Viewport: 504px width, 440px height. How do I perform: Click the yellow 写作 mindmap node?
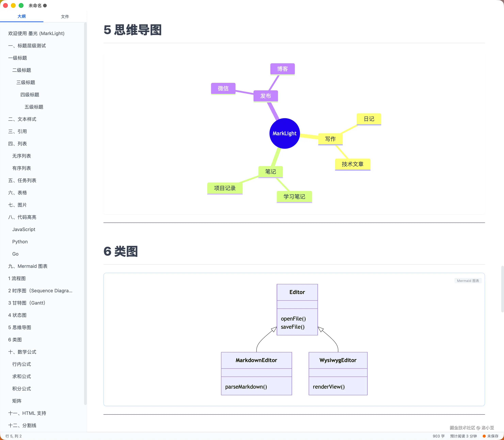pos(330,139)
